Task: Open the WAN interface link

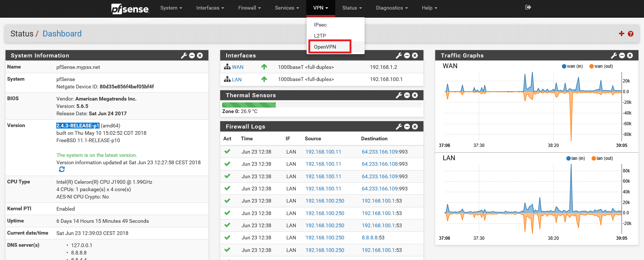Action: pyautogui.click(x=237, y=67)
